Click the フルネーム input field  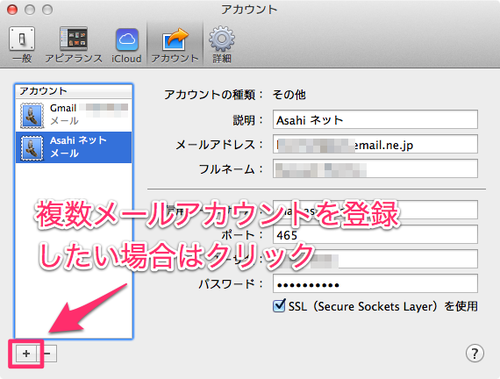point(375,169)
